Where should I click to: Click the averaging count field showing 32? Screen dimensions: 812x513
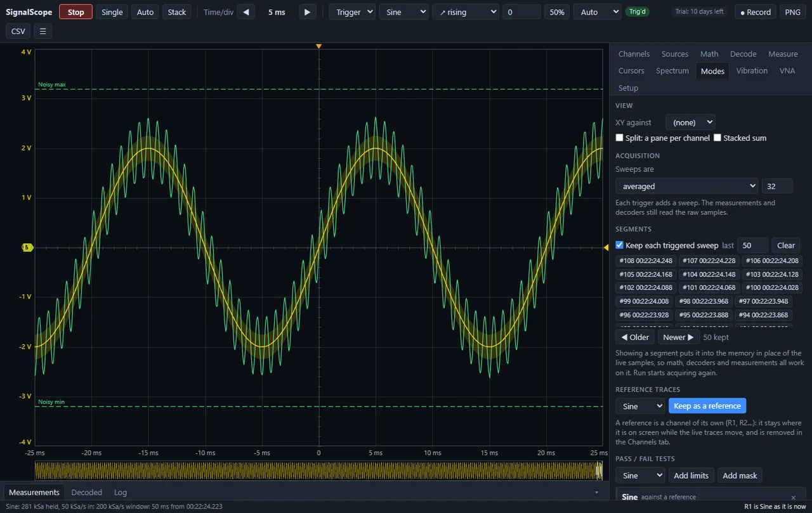click(x=777, y=186)
